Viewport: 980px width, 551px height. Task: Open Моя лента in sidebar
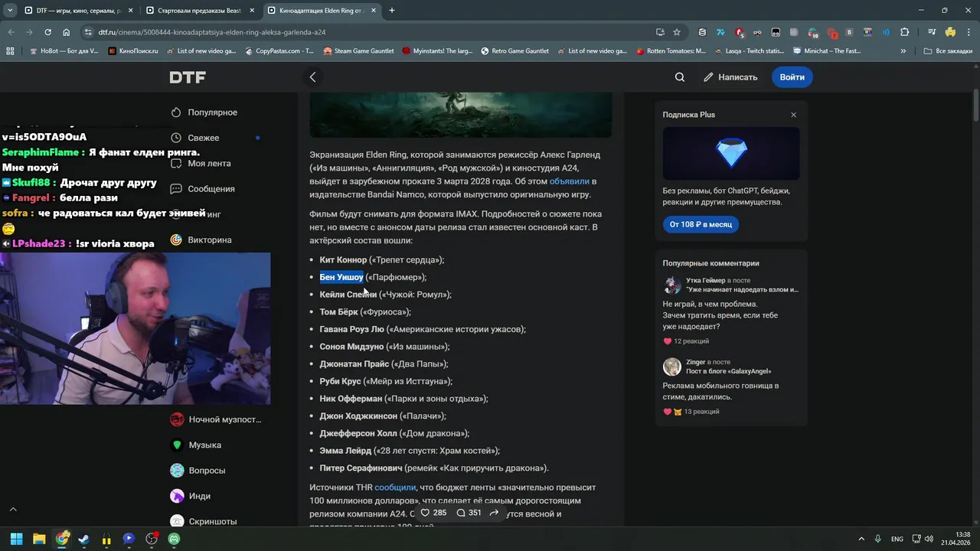coord(201,164)
